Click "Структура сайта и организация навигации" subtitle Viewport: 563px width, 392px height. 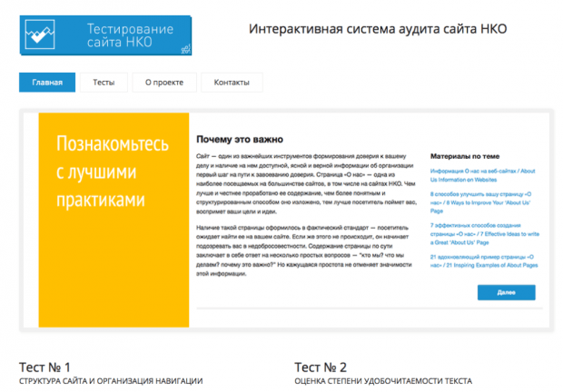point(111,381)
